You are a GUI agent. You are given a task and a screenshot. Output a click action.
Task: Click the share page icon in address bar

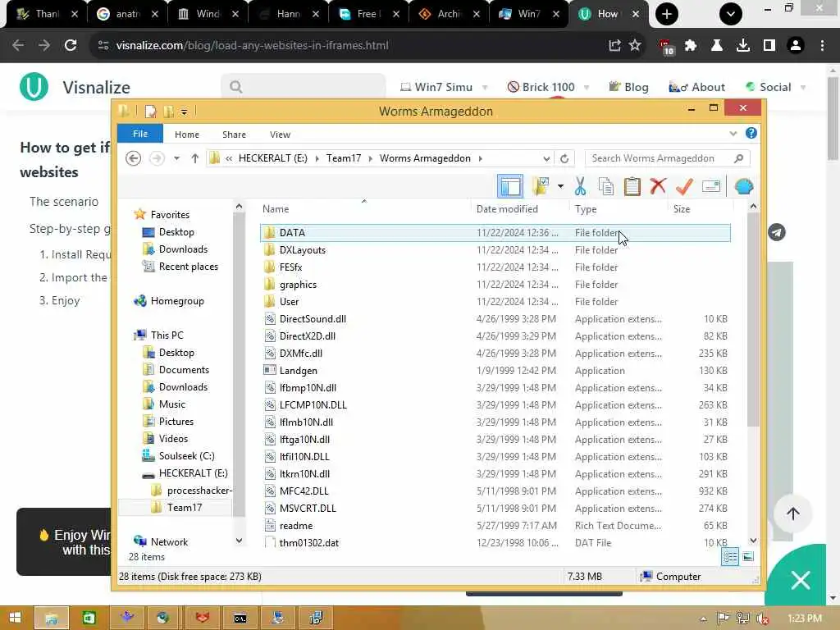[614, 45]
